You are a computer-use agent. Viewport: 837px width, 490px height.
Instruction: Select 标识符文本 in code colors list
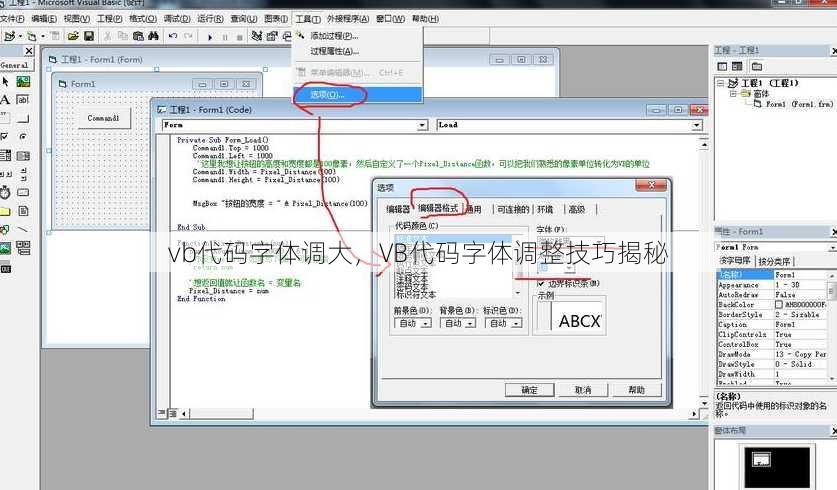[416, 295]
